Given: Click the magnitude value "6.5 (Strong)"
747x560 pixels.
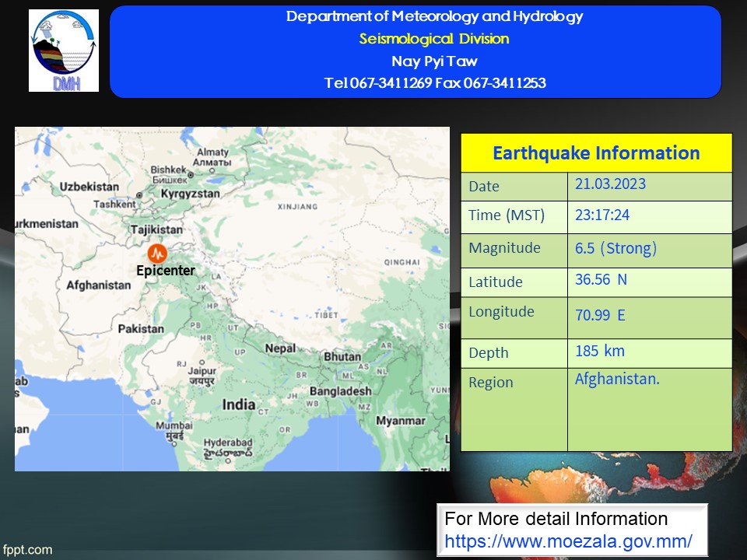Looking at the screenshot, I should tap(616, 248).
